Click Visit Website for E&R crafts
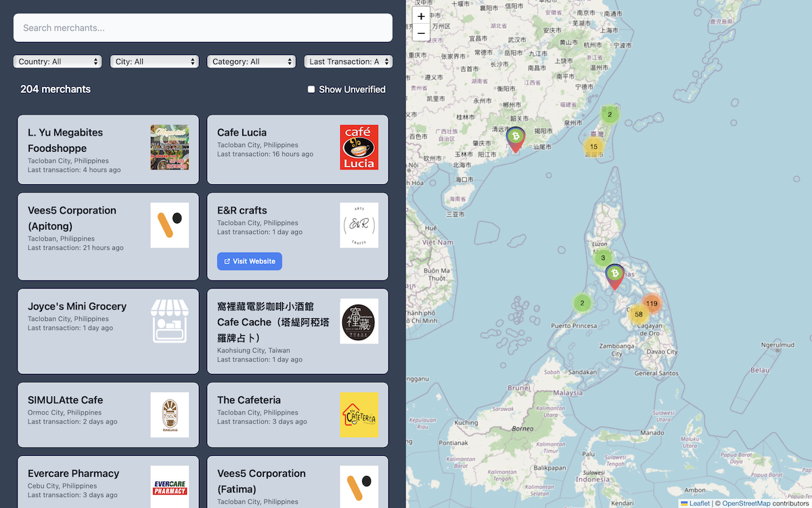 [x=249, y=261]
